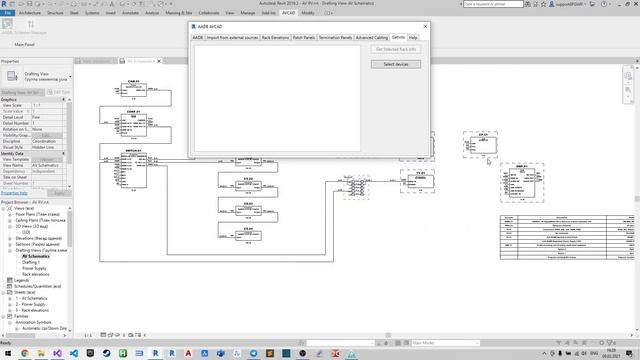Click the Get Selected Rack Info button

pos(396,49)
